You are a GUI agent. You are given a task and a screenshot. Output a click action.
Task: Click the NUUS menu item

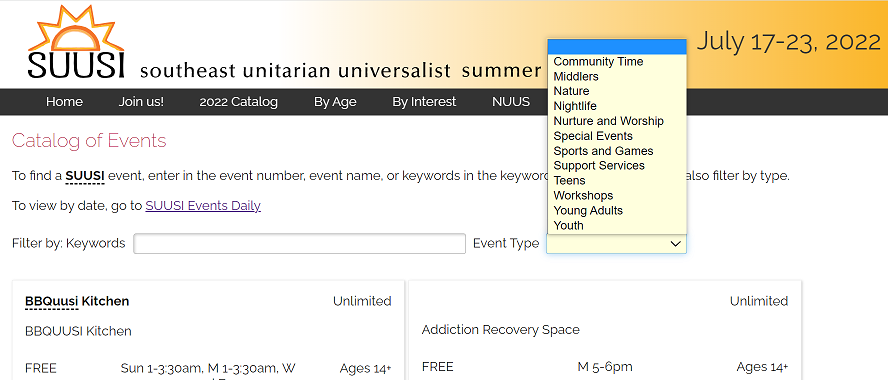coord(511,102)
